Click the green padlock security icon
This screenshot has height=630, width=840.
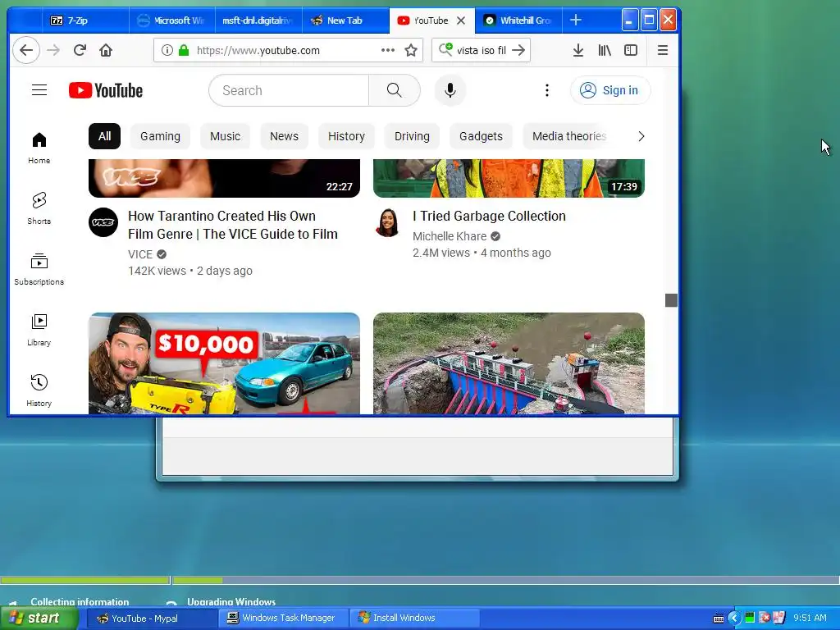click(184, 50)
